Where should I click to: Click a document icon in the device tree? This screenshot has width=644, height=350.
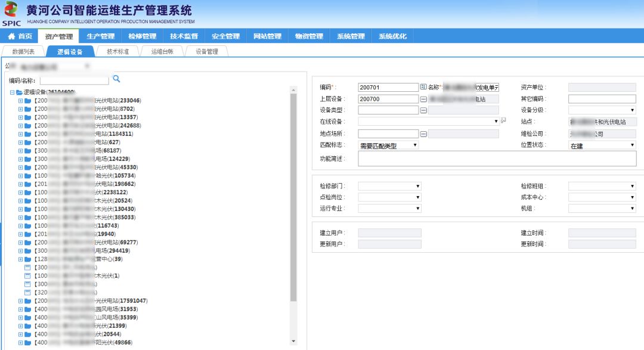point(27,268)
